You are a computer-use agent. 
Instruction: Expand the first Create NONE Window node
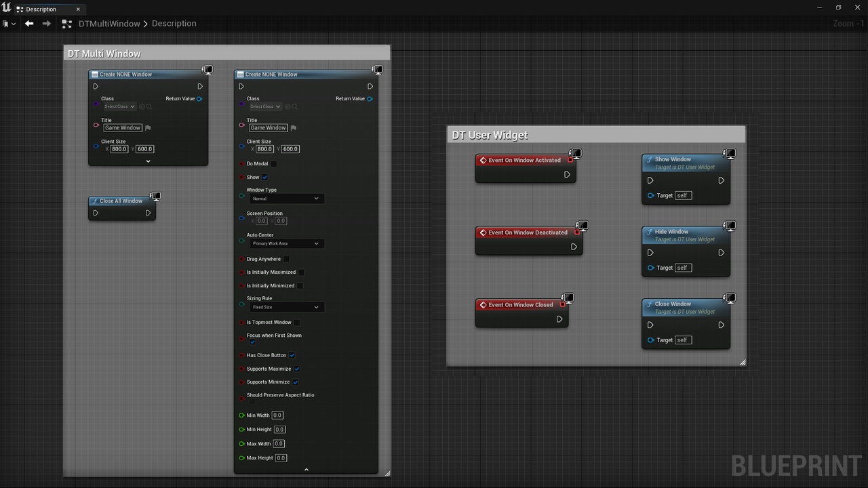click(x=148, y=161)
